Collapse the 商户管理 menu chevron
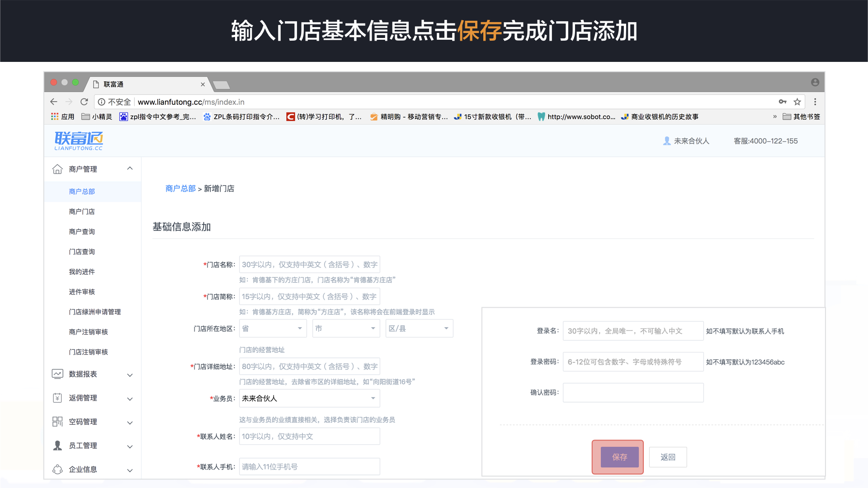 point(130,169)
